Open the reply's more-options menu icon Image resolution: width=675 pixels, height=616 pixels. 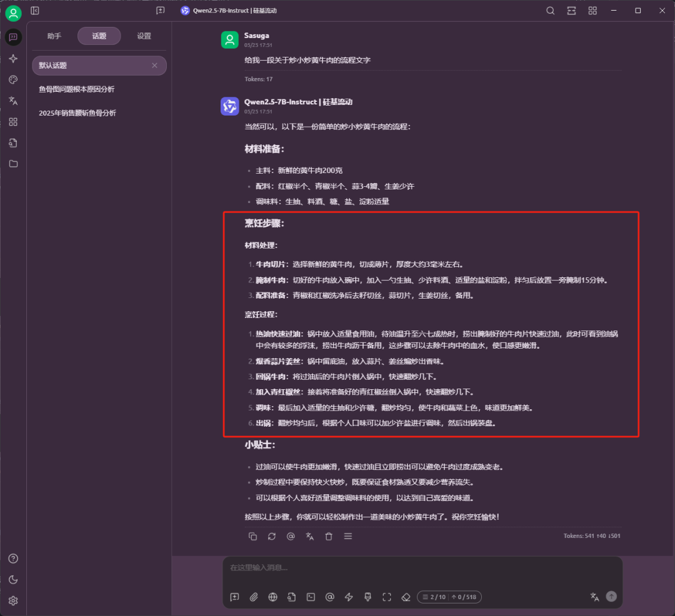[348, 537]
